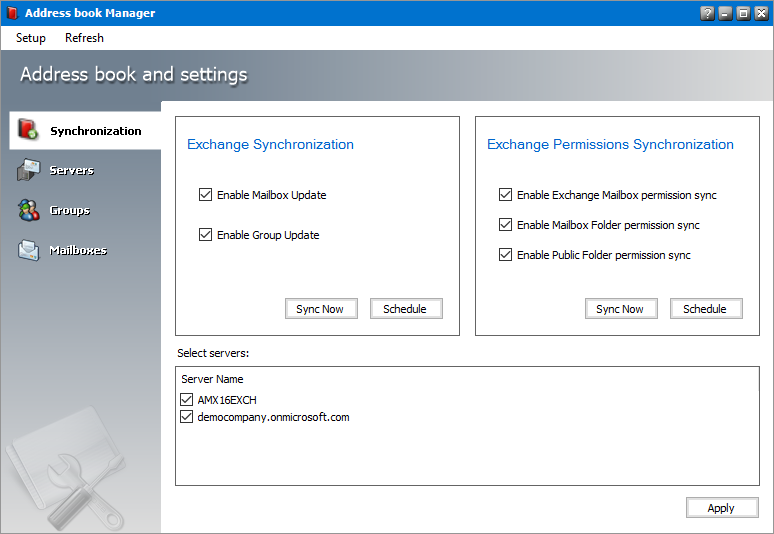Uncheck democompany.onmicrosoft.com server

187,417
